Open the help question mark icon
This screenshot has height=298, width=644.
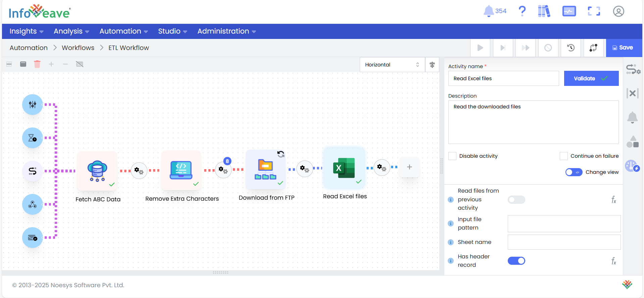point(522,11)
